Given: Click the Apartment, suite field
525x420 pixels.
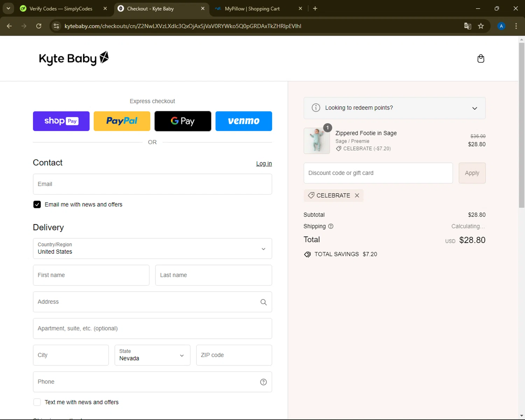Looking at the screenshot, I should 152,328.
